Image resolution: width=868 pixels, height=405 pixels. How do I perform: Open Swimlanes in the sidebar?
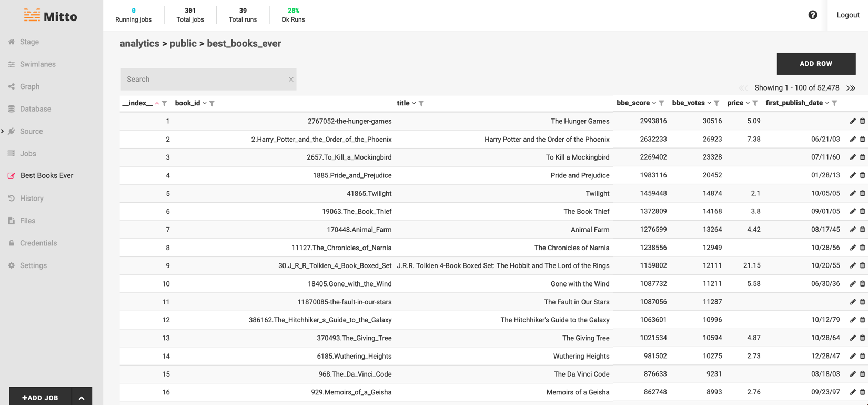point(37,64)
